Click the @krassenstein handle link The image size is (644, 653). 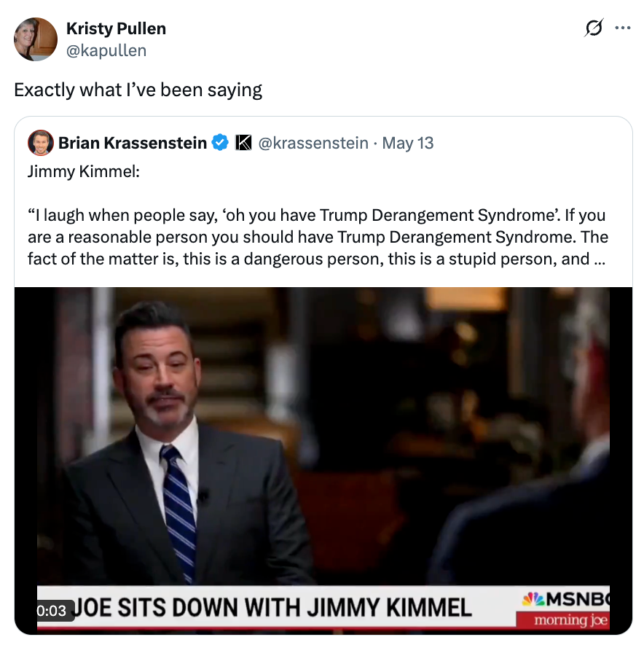[313, 143]
